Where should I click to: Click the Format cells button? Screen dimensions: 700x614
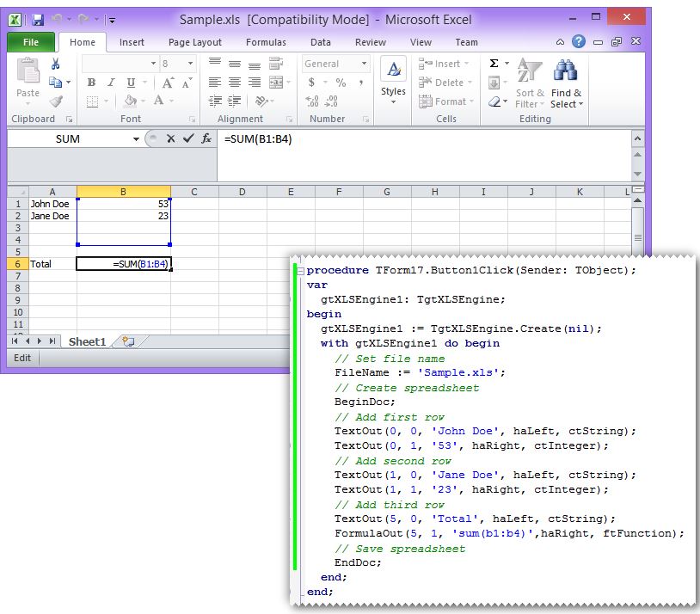(446, 101)
